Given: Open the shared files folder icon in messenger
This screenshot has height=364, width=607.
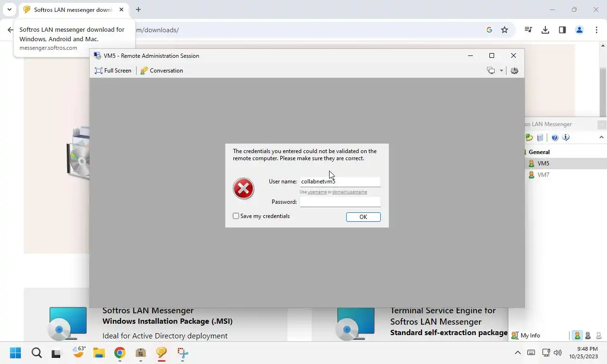Looking at the screenshot, I should [x=529, y=137].
